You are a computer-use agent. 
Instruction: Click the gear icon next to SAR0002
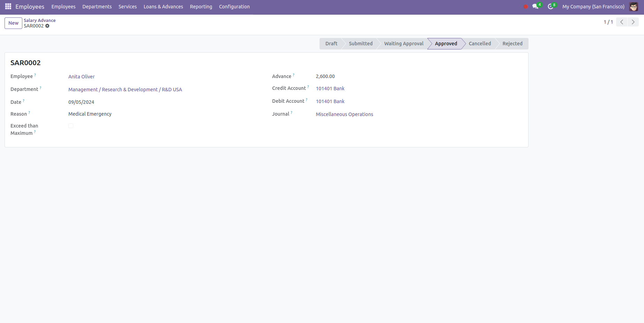(x=47, y=26)
